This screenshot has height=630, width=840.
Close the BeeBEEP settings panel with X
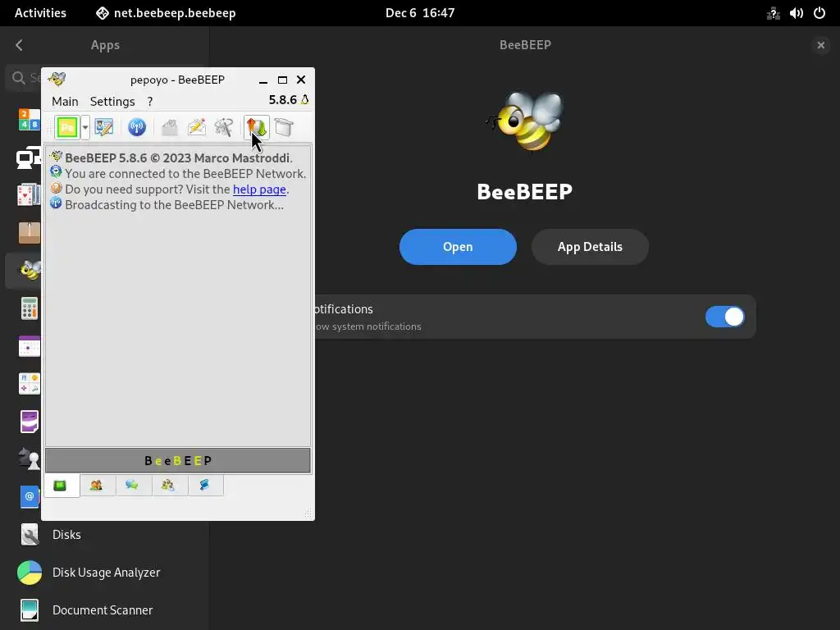point(820,45)
